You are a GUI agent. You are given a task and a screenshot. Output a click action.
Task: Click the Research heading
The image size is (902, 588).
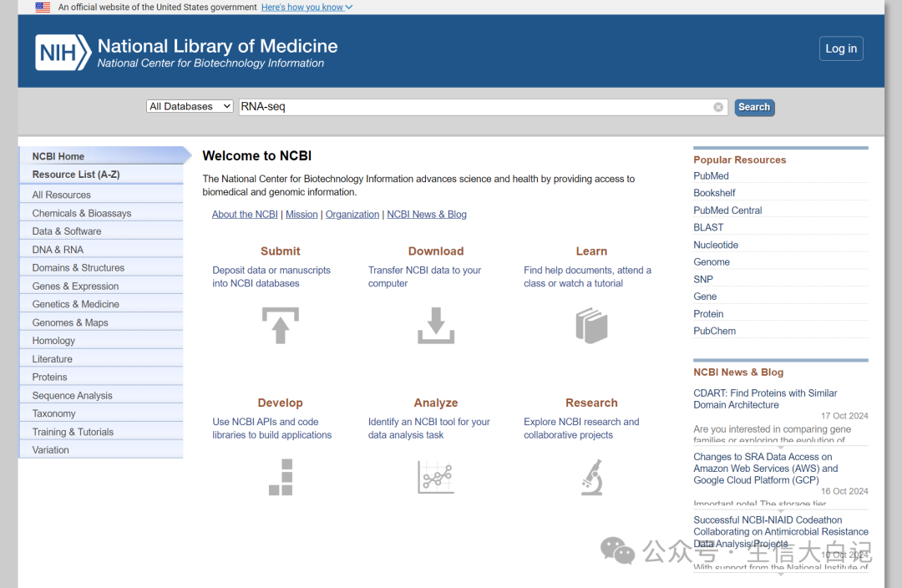point(591,403)
